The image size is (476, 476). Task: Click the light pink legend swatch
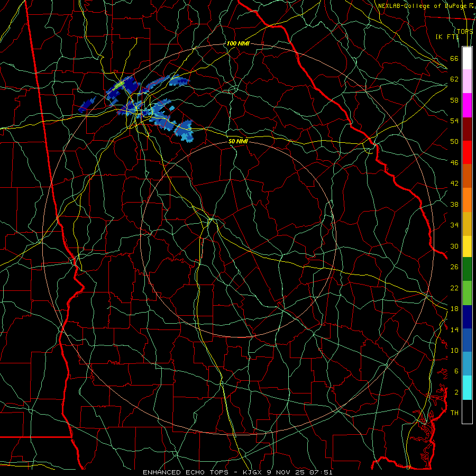[467, 81]
